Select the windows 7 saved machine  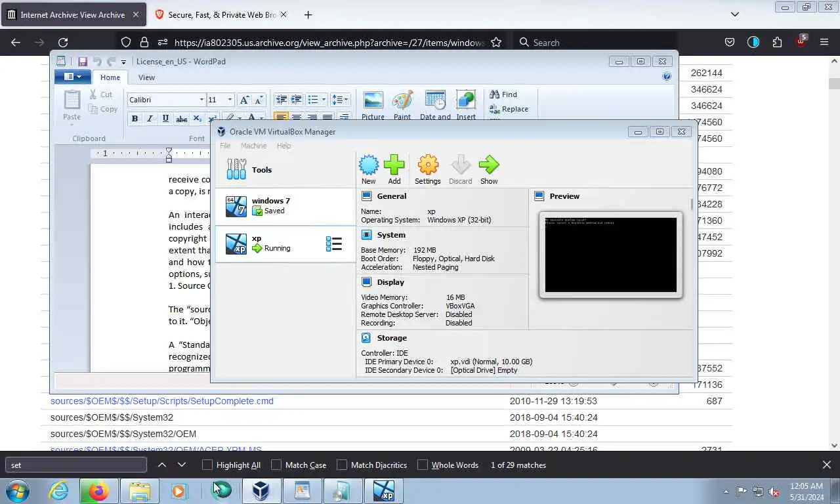(285, 206)
